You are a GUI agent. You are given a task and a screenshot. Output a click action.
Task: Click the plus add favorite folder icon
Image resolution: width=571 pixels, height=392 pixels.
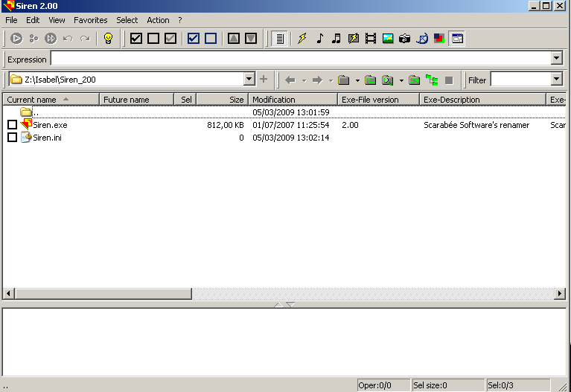(x=264, y=79)
